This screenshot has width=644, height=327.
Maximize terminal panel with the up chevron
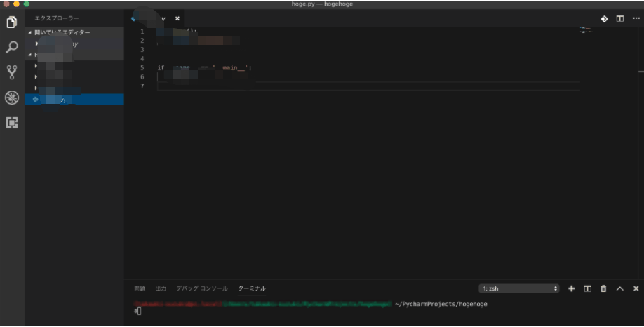(x=619, y=288)
